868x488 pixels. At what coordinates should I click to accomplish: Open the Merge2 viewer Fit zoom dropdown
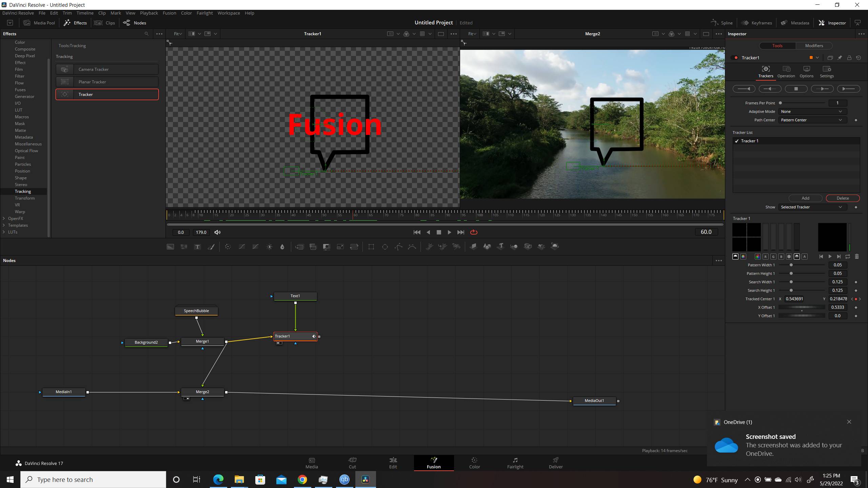coord(472,34)
